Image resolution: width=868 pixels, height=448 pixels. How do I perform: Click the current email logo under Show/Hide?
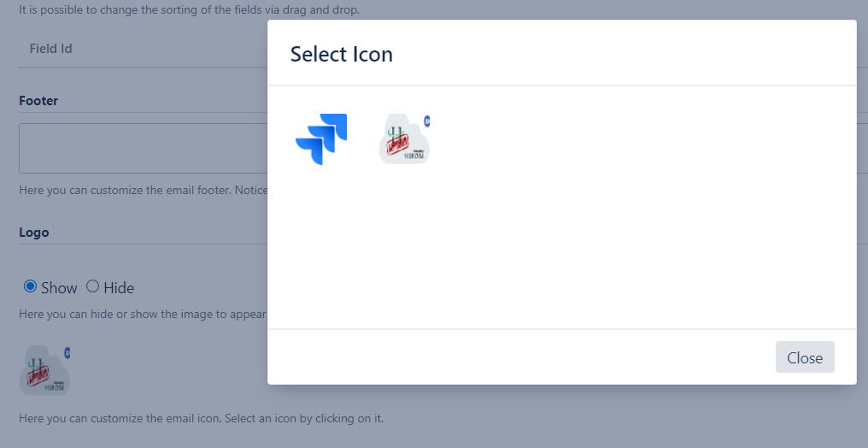44,372
